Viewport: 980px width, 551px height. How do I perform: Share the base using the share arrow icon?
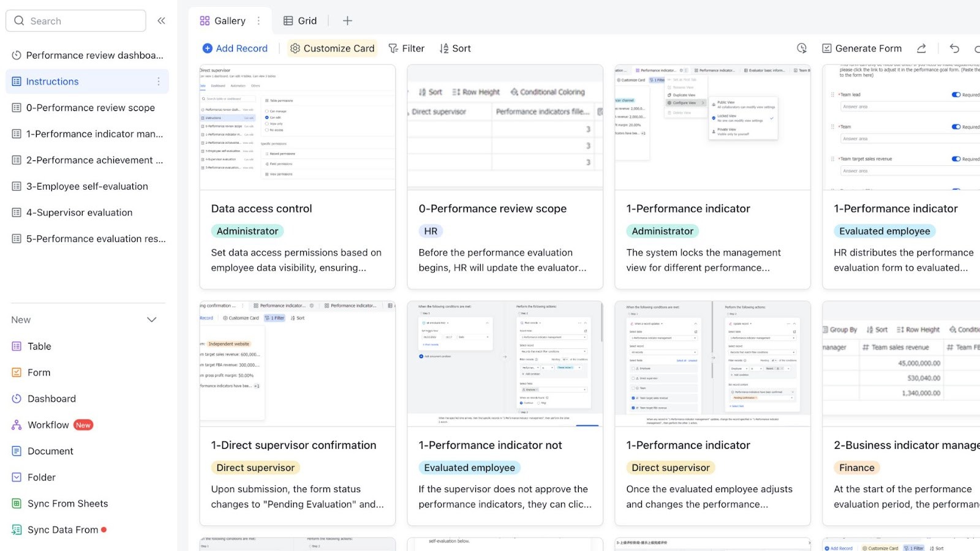point(922,48)
